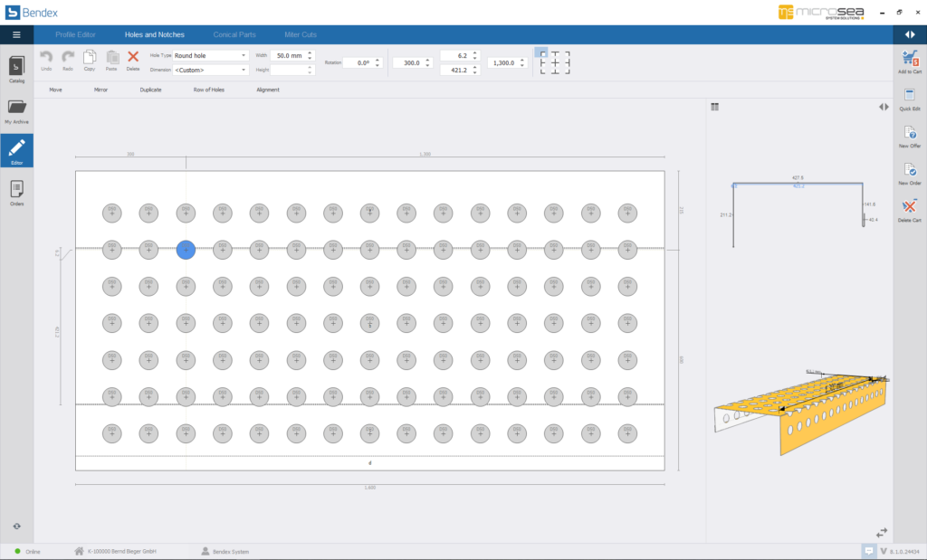Open My Archive folder in the sidebar
This screenshot has height=560, width=927.
point(16,109)
